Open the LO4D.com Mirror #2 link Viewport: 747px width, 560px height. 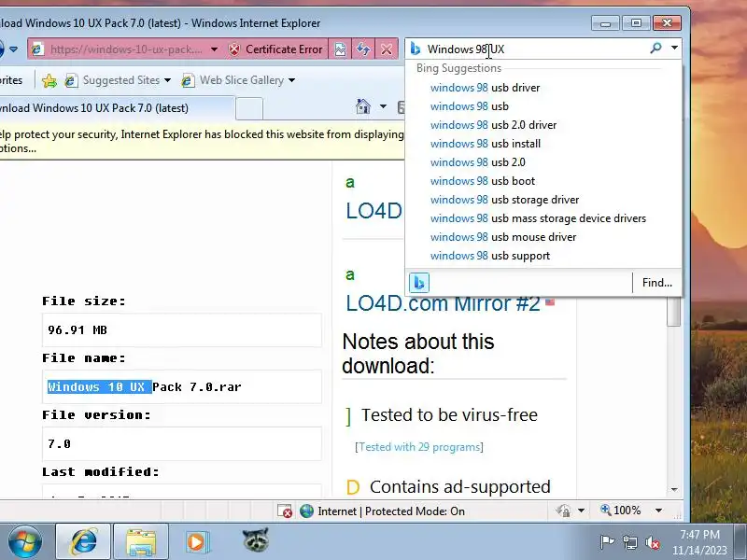click(x=443, y=303)
